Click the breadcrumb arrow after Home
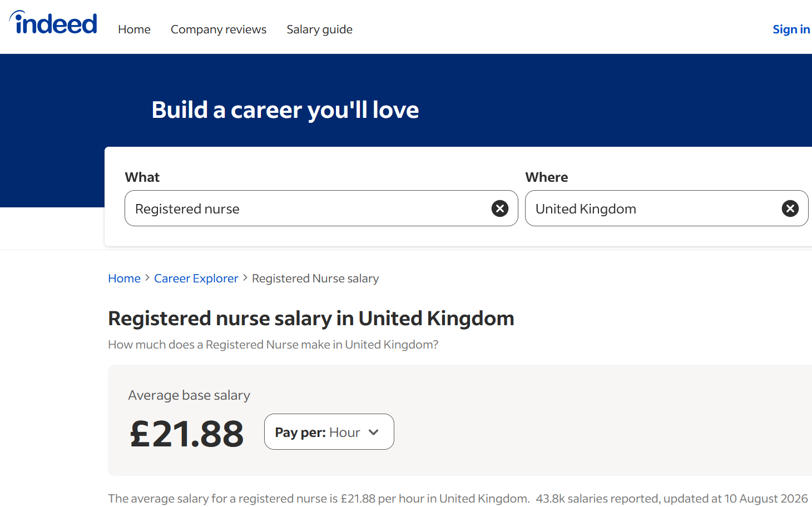The height and width of the screenshot is (507, 812). 147,278
